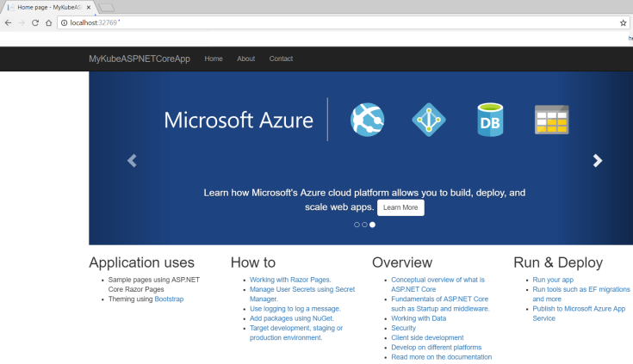
Task: Open the Bootstrap link
Action: (169, 299)
